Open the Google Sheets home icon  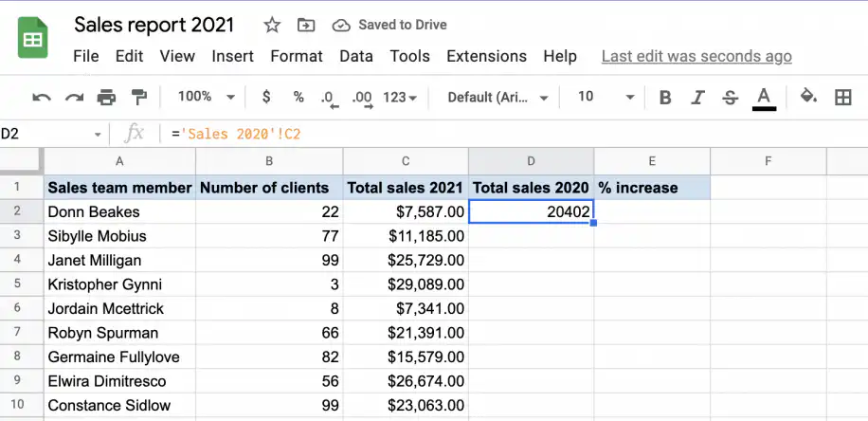click(32, 38)
